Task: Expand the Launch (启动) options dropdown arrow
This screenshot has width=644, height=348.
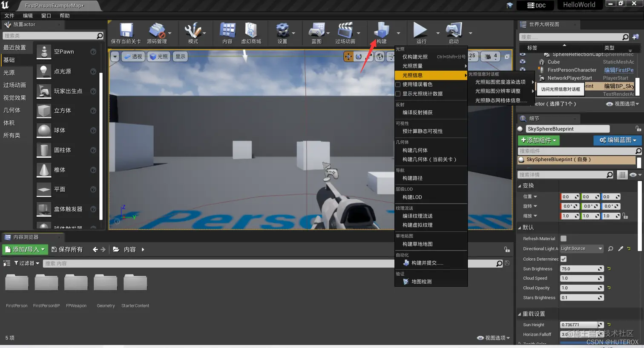Action: click(470, 33)
